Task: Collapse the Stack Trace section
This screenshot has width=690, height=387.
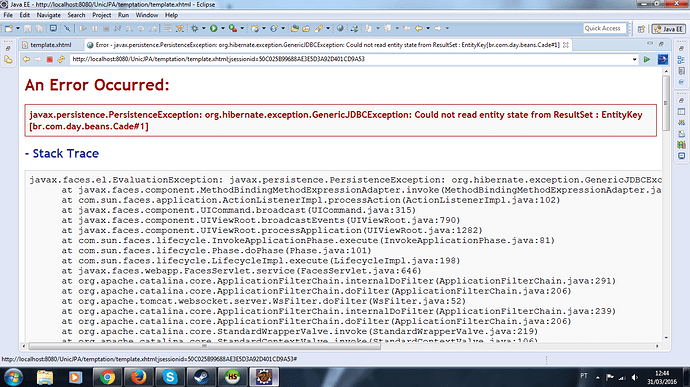Action: point(62,153)
